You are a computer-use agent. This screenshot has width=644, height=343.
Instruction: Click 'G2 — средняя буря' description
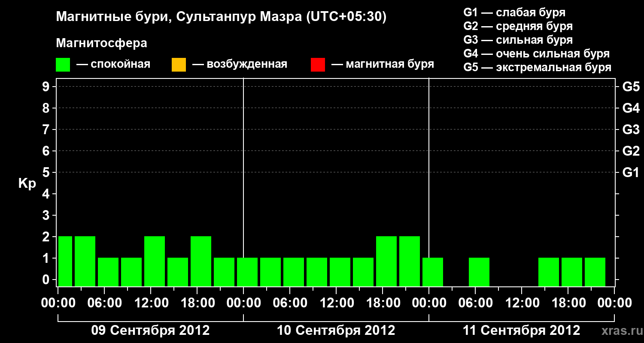point(518,26)
